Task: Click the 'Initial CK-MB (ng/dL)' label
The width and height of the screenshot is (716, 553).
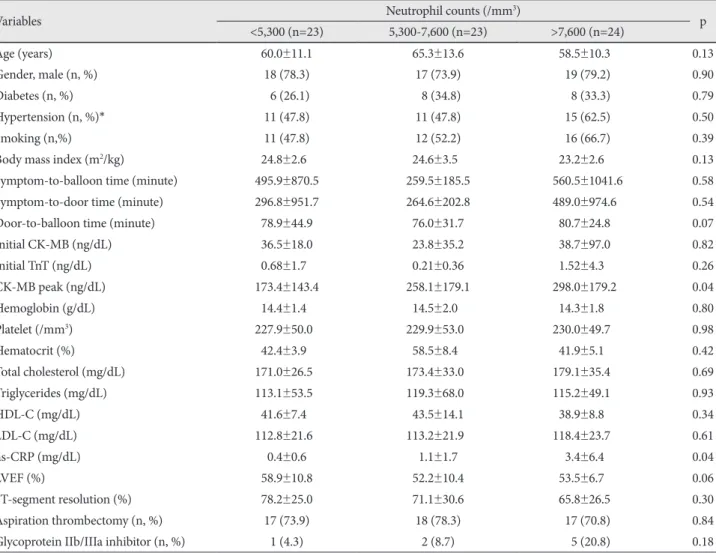Action: pyautogui.click(x=55, y=245)
